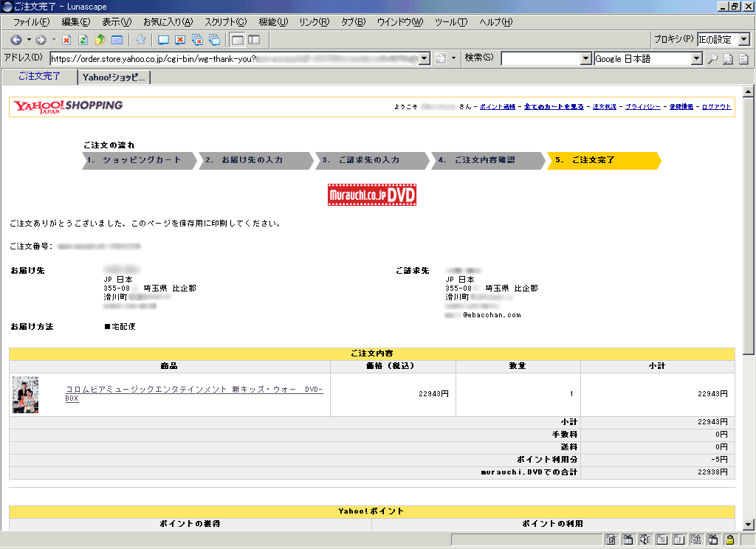The width and height of the screenshot is (756, 549).
Task: Click the folder with green up-arrow icon
Action: tap(100, 40)
